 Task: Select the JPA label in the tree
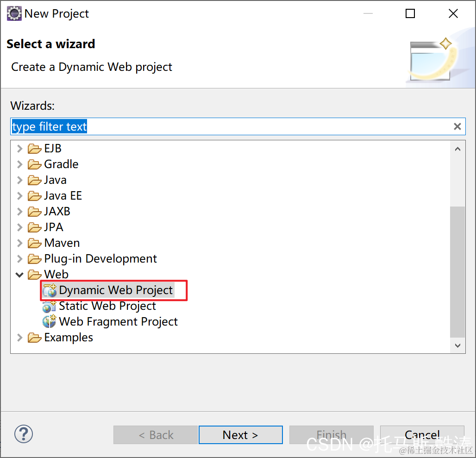coord(54,227)
